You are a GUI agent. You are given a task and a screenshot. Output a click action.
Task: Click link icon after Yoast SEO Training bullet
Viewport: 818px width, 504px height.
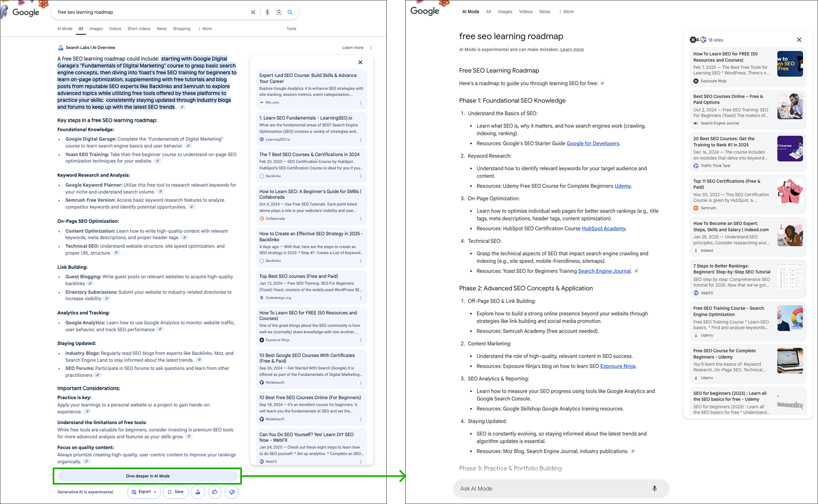tap(158, 161)
